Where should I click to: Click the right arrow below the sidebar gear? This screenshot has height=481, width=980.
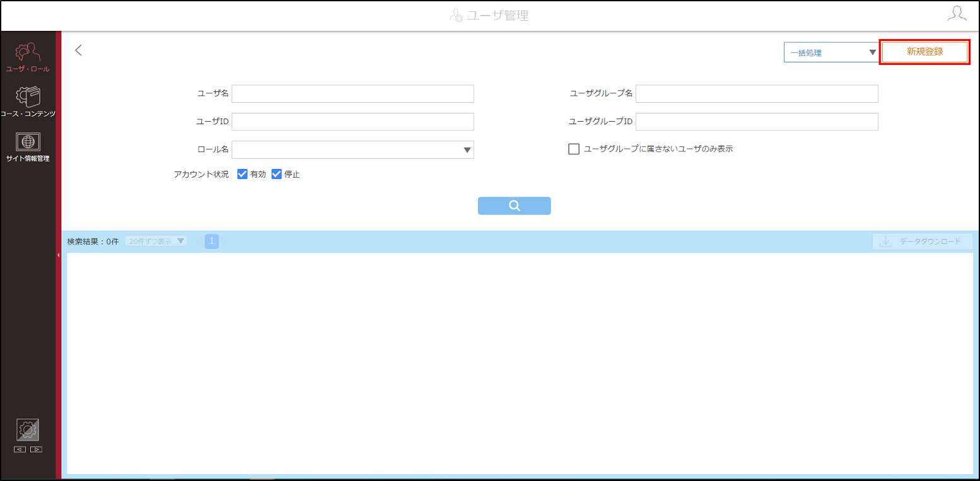pyautogui.click(x=36, y=449)
